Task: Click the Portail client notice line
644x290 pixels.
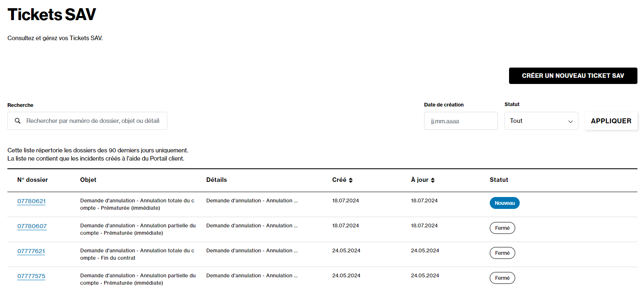Action: pos(96,159)
